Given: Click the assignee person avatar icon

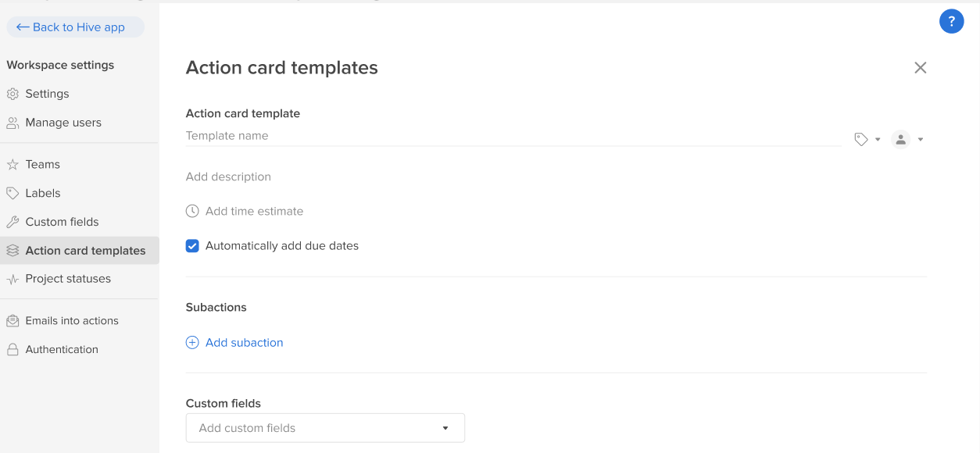Looking at the screenshot, I should tap(901, 139).
